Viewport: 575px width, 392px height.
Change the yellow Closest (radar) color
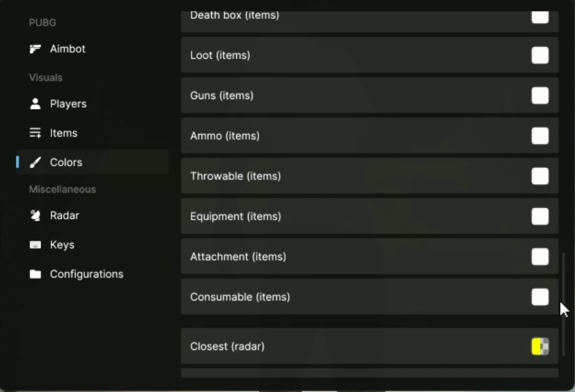point(540,346)
